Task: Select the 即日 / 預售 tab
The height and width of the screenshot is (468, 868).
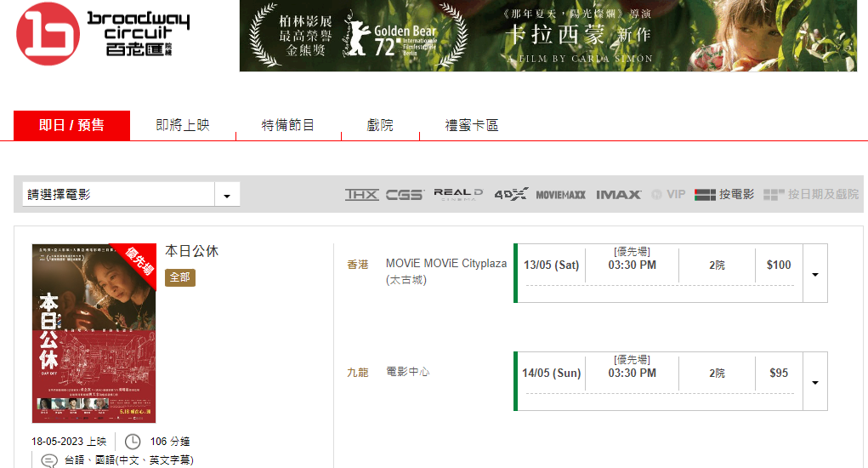Action: tap(72, 125)
